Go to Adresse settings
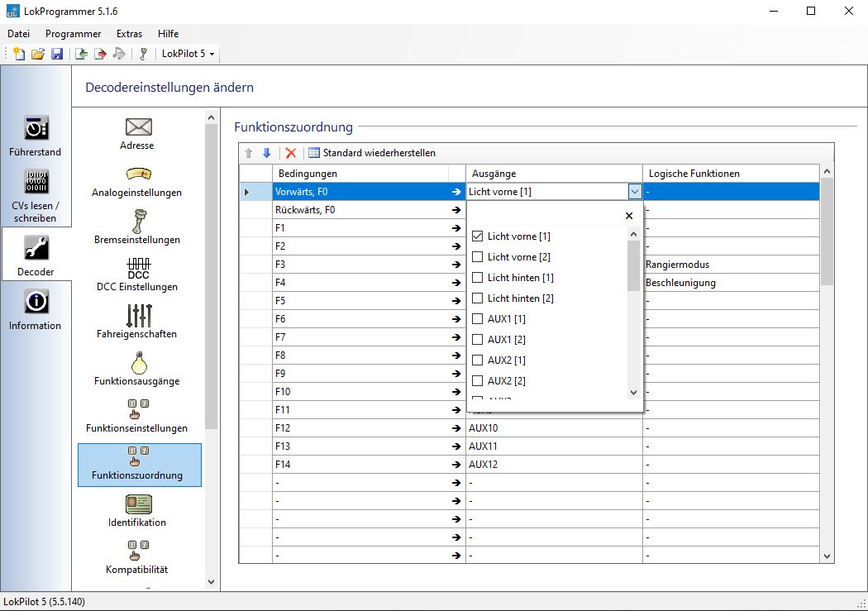 137,134
